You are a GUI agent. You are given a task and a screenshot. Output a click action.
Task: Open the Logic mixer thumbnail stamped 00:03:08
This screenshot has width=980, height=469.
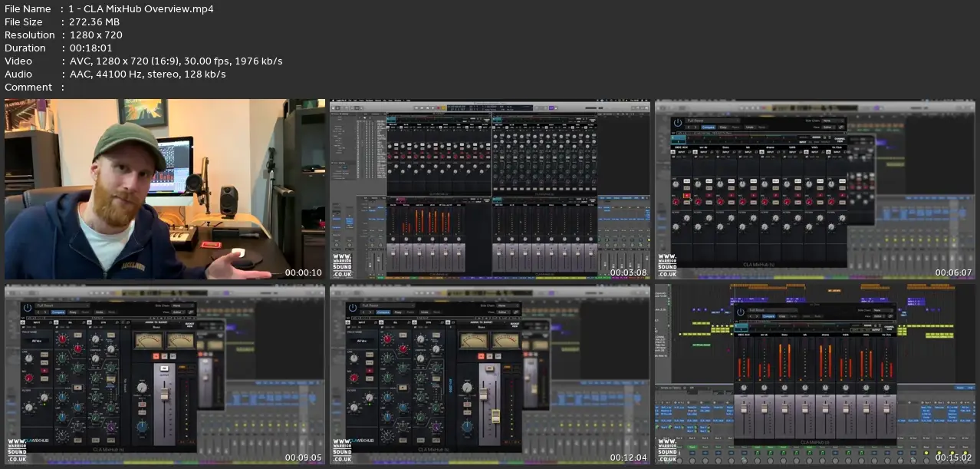click(490, 189)
